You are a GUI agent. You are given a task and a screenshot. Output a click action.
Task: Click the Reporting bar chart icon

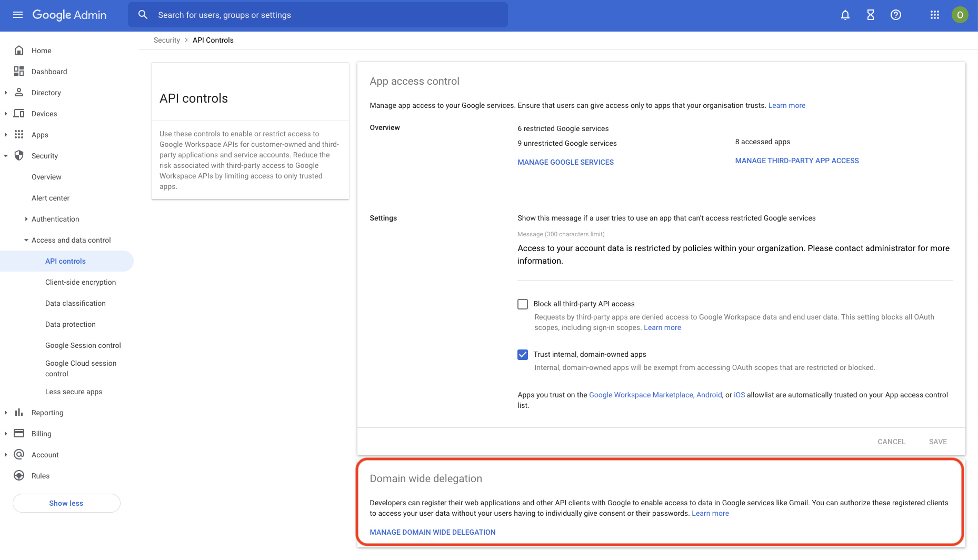tap(19, 412)
